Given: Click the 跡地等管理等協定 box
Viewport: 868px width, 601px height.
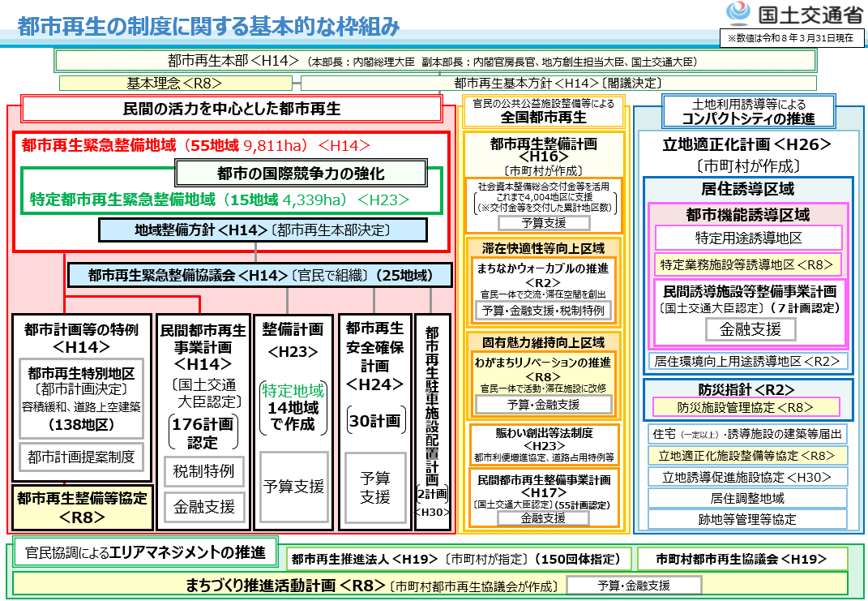Looking at the screenshot, I should tap(747, 519).
